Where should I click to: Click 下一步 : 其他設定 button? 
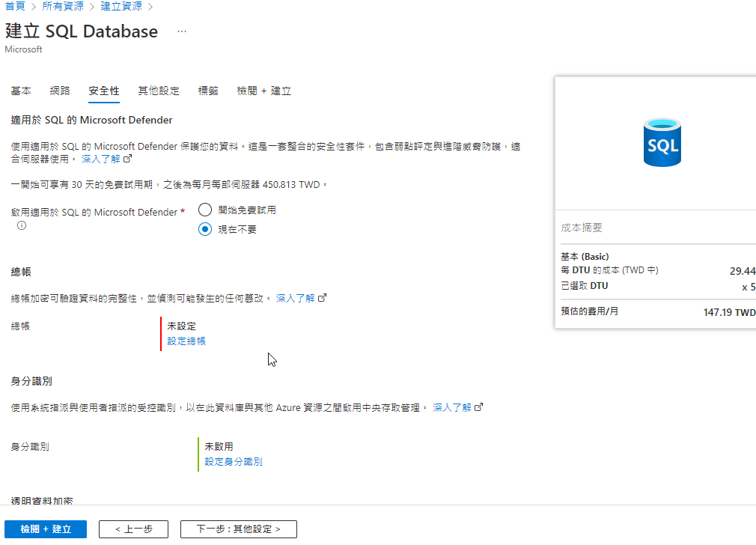(x=239, y=529)
